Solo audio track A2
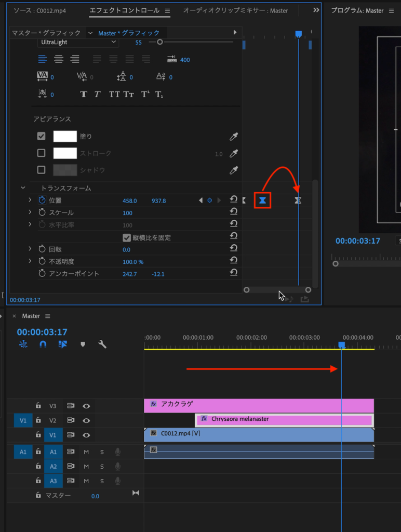 click(x=102, y=467)
